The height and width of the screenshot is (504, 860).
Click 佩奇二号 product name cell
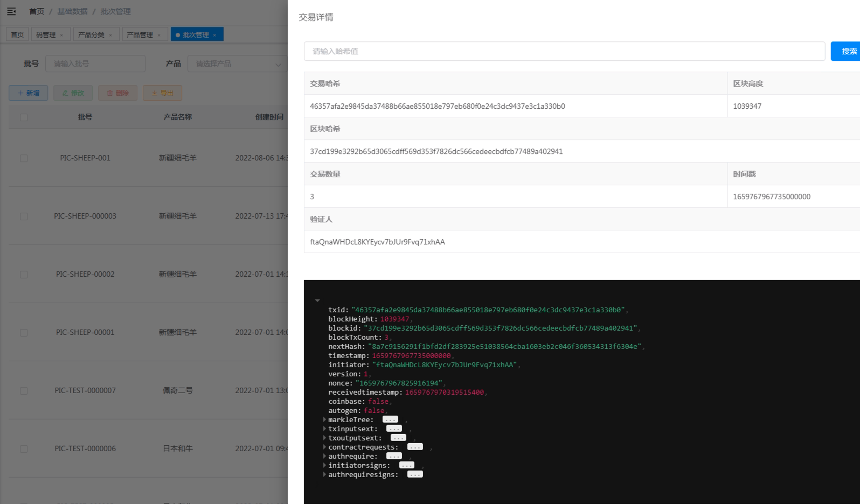pos(178,390)
